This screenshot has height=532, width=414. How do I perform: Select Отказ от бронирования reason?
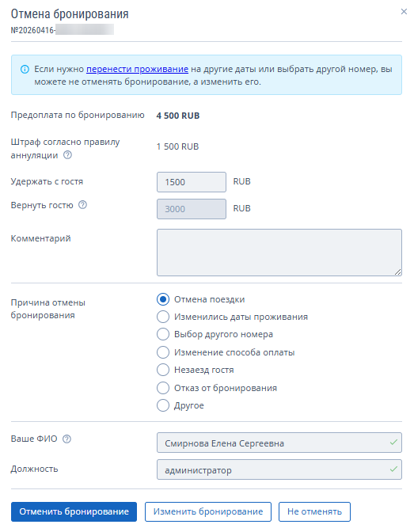(x=163, y=388)
